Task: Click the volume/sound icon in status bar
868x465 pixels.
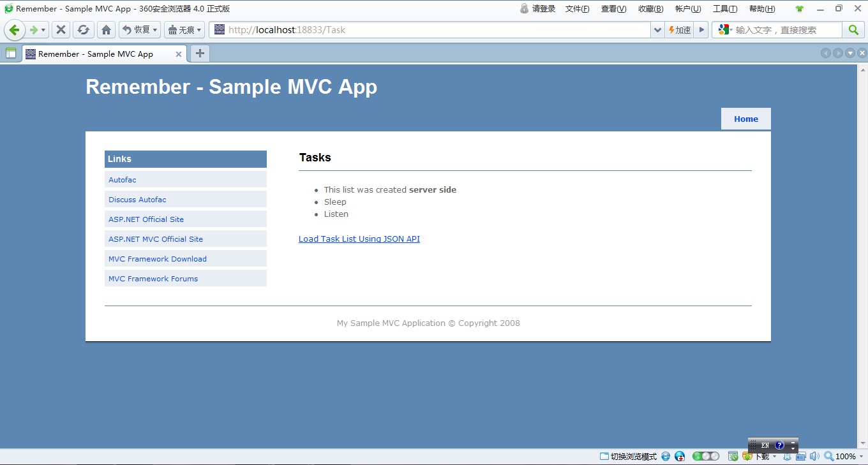Action: (814, 456)
